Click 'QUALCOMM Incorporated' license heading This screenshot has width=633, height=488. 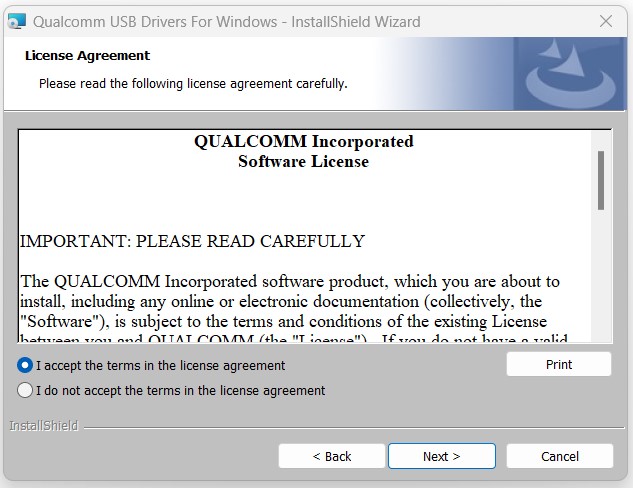(x=304, y=141)
